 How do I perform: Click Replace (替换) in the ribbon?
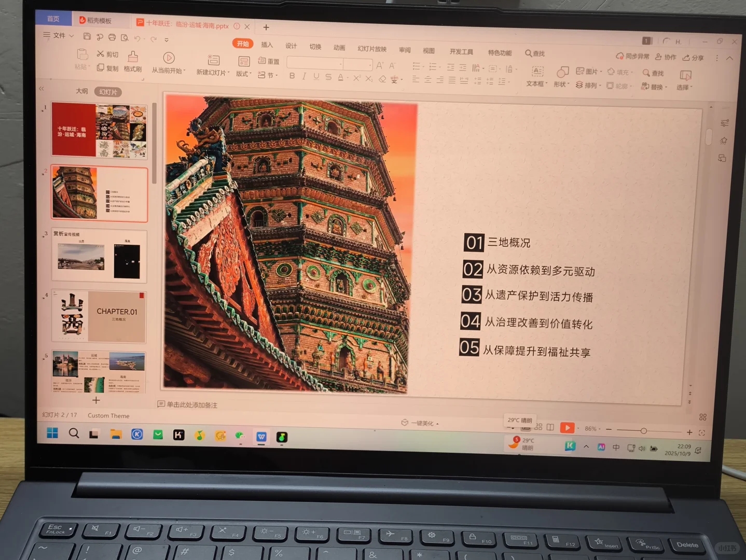(654, 87)
